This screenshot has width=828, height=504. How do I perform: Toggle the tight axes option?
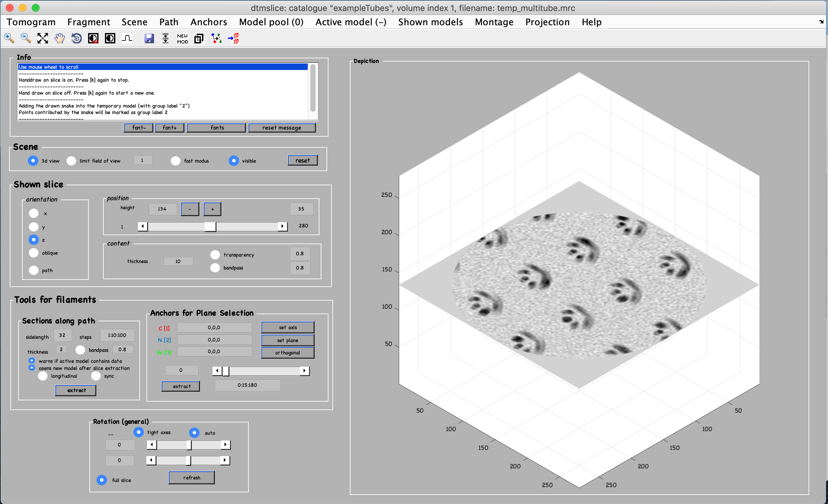pyautogui.click(x=138, y=432)
